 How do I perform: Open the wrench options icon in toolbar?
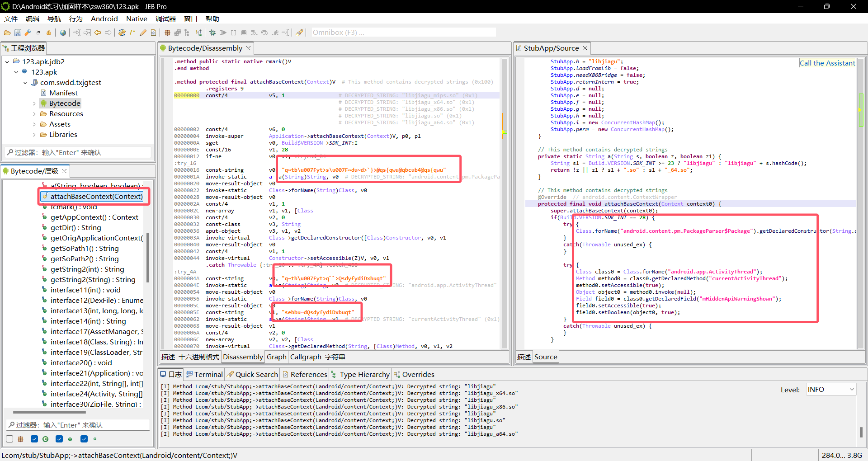click(28, 33)
